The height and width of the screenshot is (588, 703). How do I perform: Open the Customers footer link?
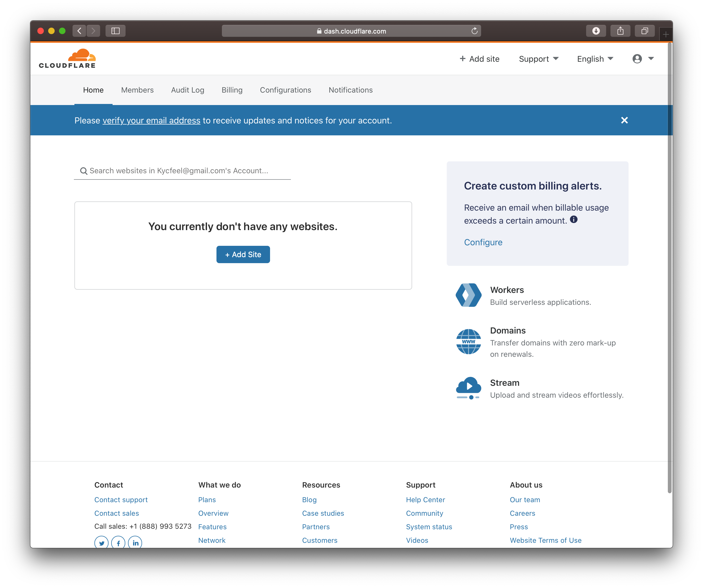tap(320, 540)
